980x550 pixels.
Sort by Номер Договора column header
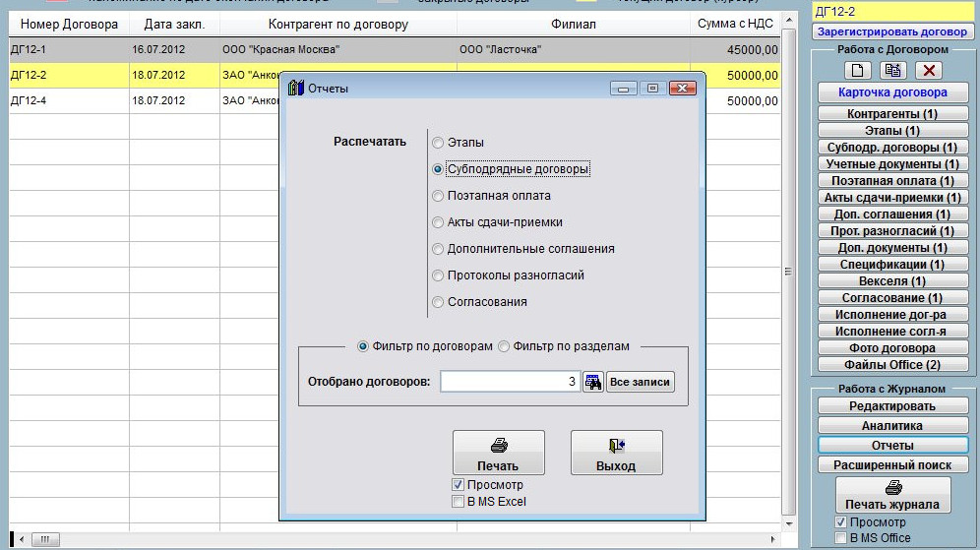[x=69, y=25]
